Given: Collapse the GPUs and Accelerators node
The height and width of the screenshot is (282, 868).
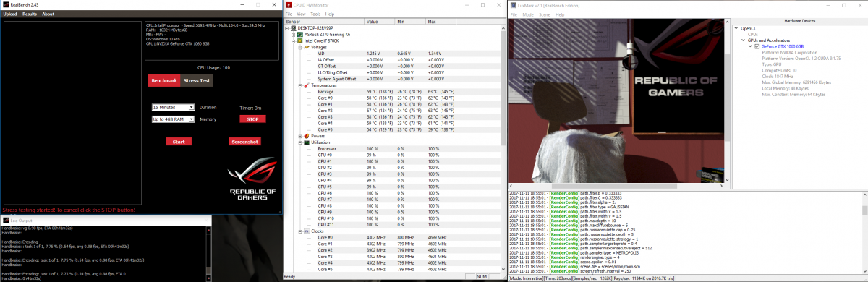Looking at the screenshot, I should [x=742, y=40].
